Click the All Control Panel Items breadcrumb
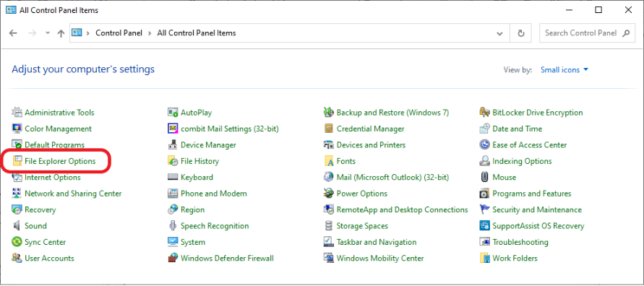Viewport: 644px width, 286px height. (197, 33)
